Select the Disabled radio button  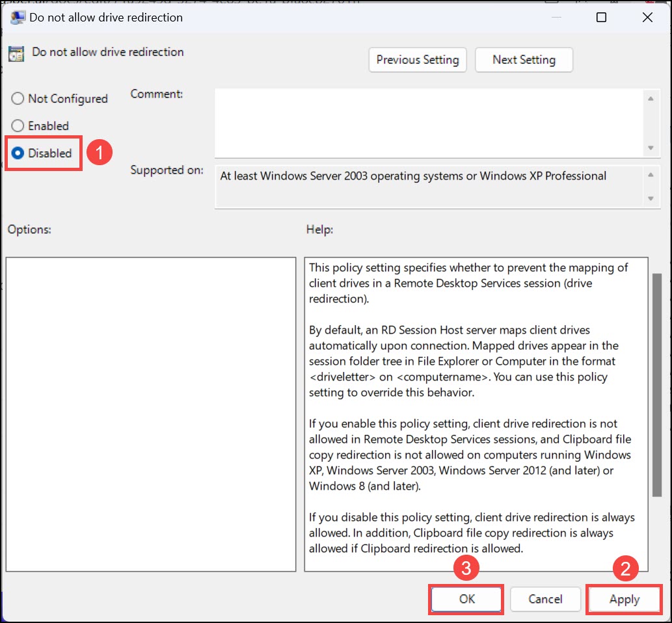[x=16, y=153]
